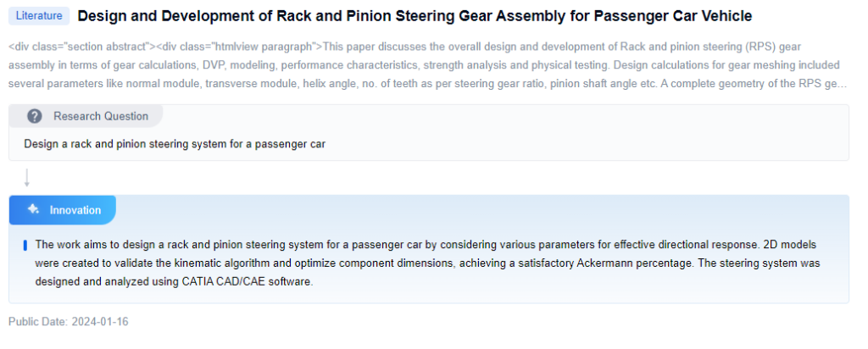Click the 'CATIA CAD/CAE software' phrase
The width and height of the screenshot is (868, 349).
coord(247,282)
